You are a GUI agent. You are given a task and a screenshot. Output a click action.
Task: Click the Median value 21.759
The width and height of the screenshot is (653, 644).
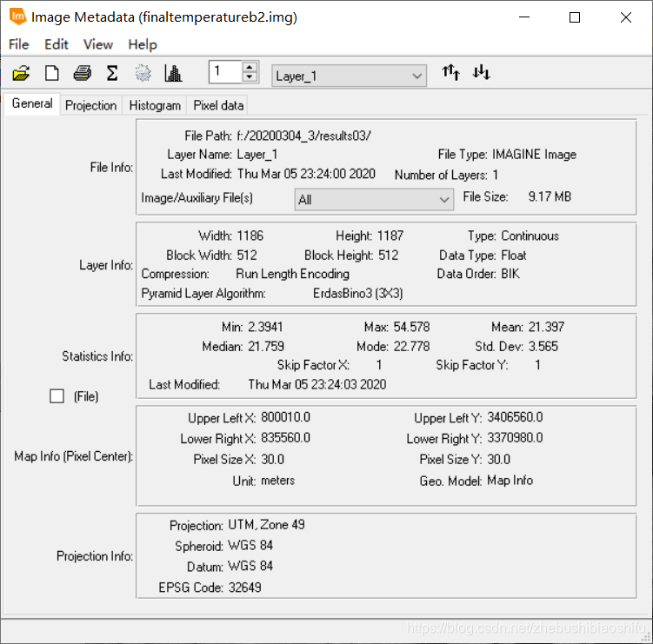coord(266,346)
